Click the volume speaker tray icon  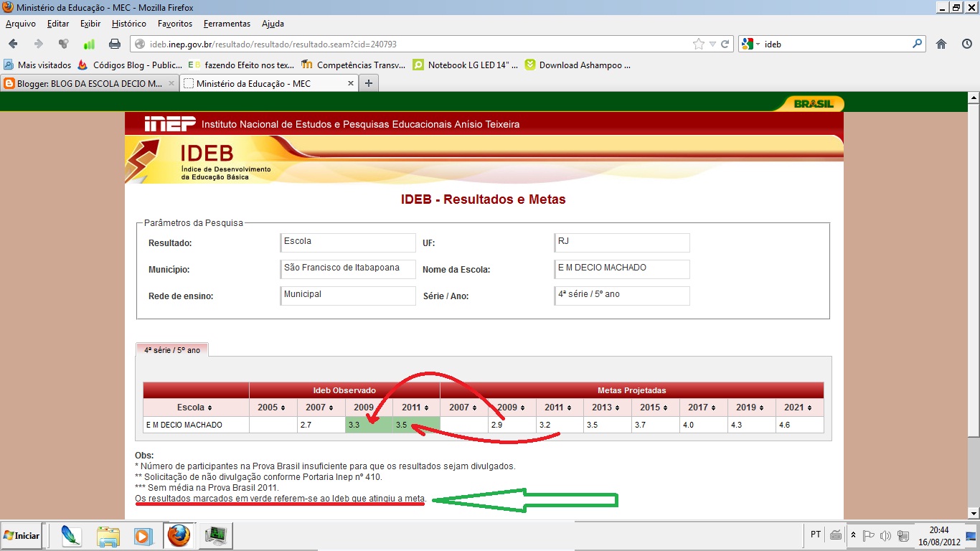pos(885,535)
